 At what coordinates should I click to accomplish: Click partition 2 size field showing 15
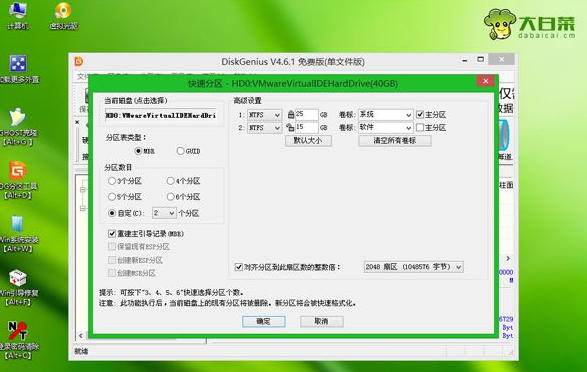point(307,128)
